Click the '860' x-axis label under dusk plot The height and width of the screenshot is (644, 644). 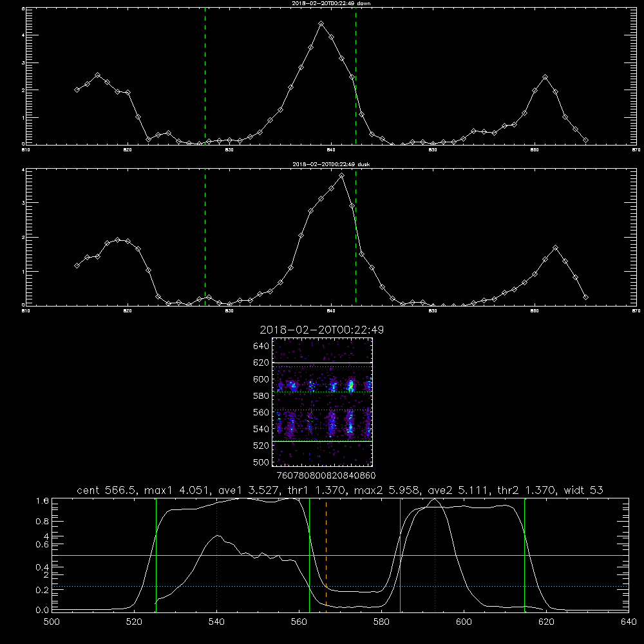[x=535, y=311]
